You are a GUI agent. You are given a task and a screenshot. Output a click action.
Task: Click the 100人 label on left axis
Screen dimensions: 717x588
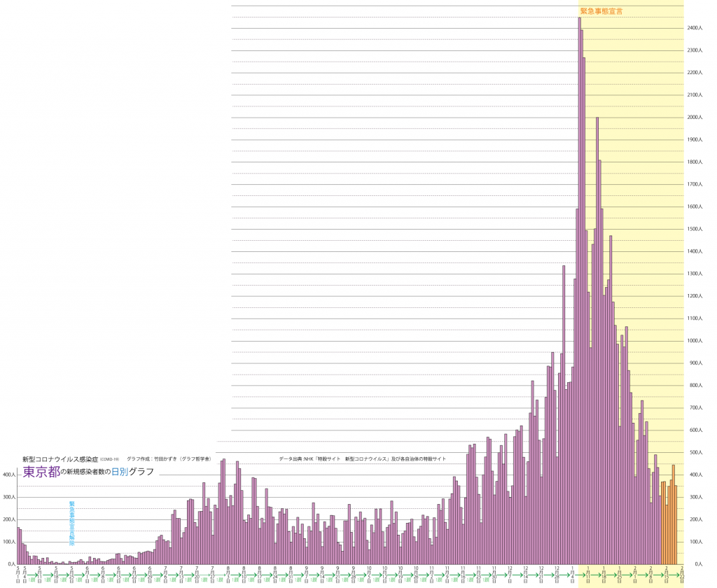tap(8, 542)
